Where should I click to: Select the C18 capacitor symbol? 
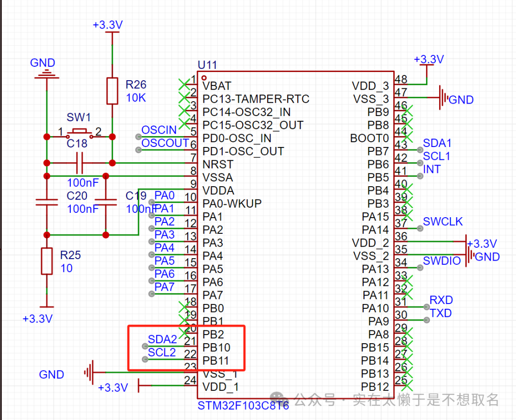pyautogui.click(x=79, y=163)
